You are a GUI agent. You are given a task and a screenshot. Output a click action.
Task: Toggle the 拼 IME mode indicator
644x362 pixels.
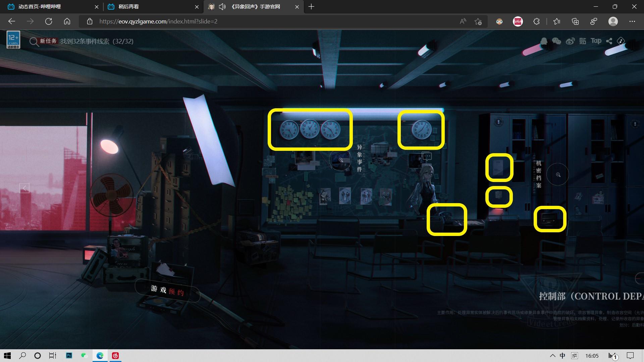coord(575,356)
